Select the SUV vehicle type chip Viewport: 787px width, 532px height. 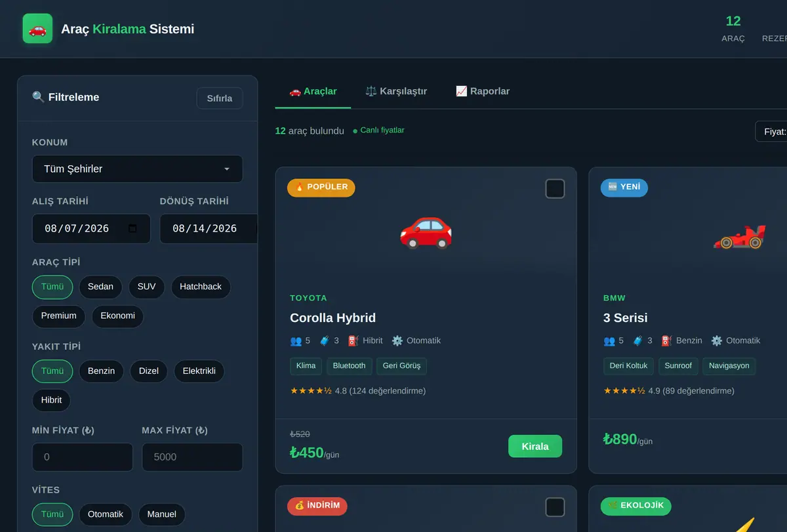147,287
